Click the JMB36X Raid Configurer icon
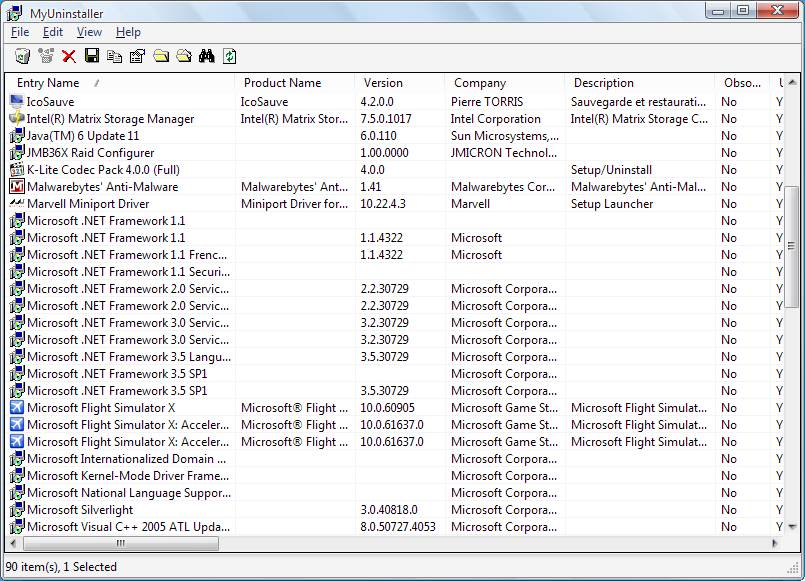This screenshot has width=805, height=581. [17, 152]
